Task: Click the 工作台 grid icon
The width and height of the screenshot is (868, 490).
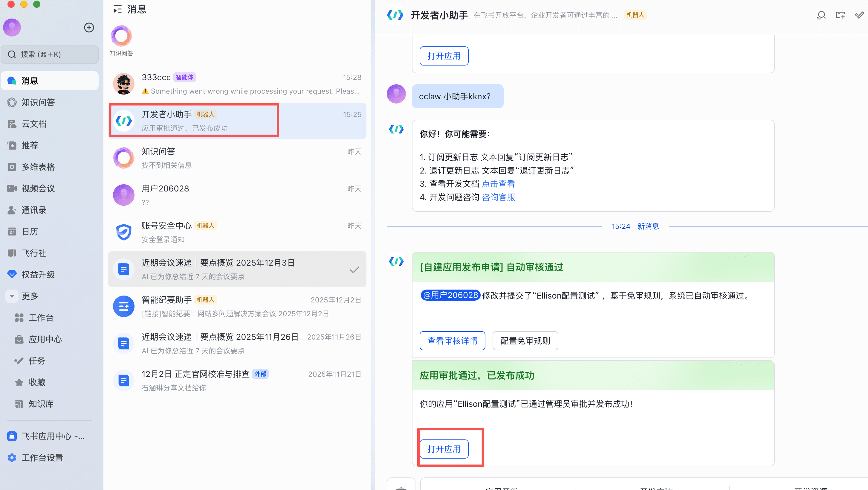Action: [x=19, y=318]
